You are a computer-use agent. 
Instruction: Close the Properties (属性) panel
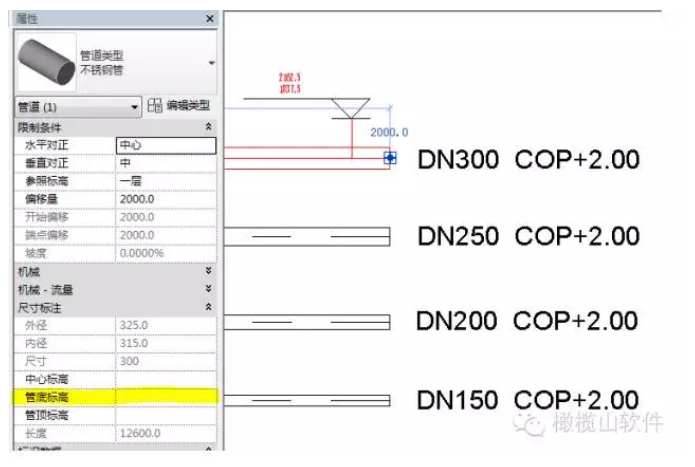(x=209, y=19)
